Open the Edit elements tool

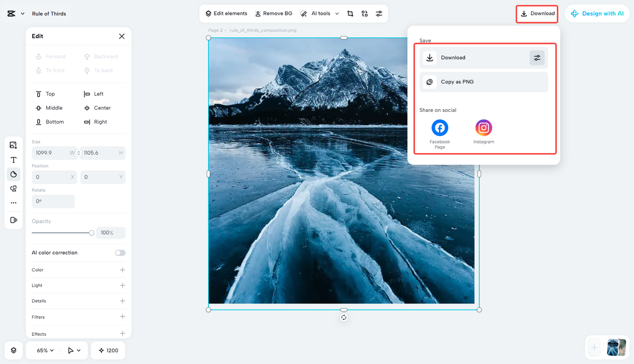[226, 13]
